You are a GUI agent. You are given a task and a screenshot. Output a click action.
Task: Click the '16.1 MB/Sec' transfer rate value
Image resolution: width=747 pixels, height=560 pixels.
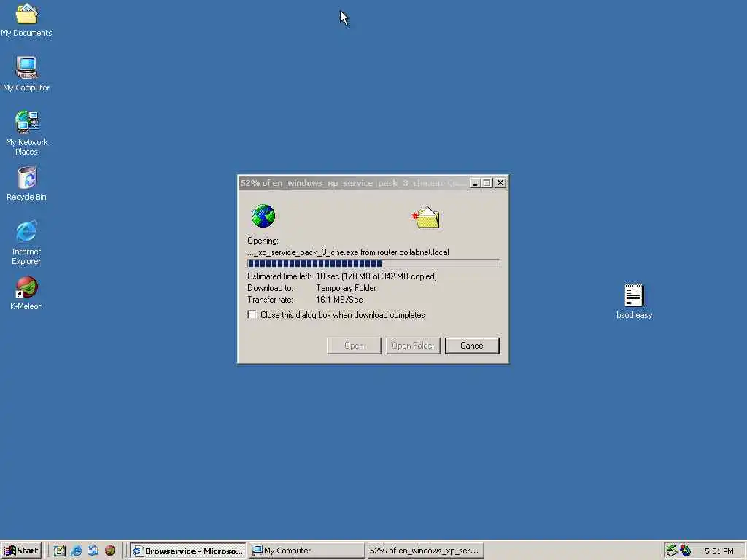pos(339,300)
